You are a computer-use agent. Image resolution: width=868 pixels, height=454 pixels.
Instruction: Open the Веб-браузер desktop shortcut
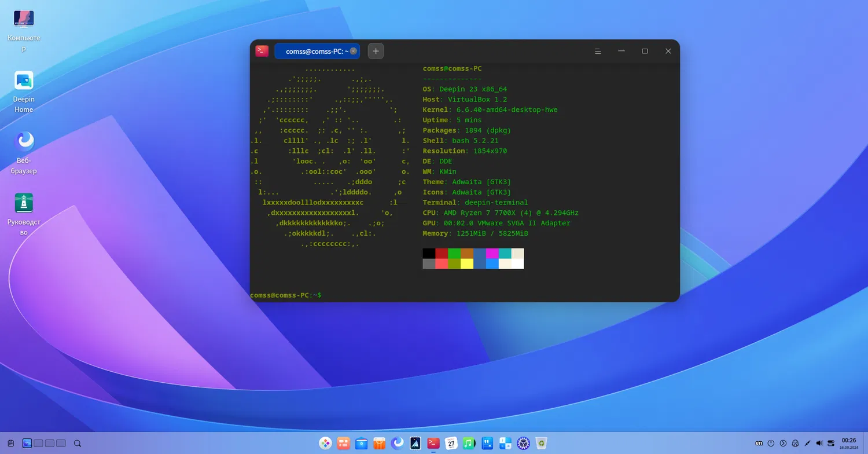24,142
